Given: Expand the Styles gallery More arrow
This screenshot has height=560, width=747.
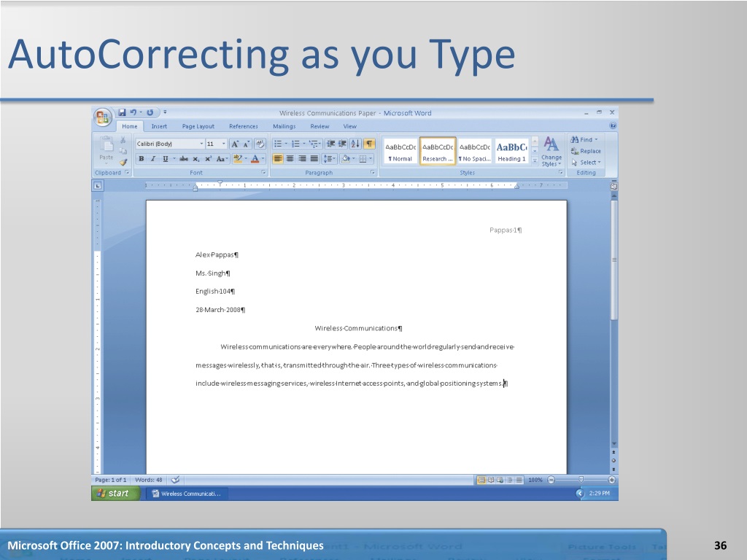Looking at the screenshot, I should [535, 162].
